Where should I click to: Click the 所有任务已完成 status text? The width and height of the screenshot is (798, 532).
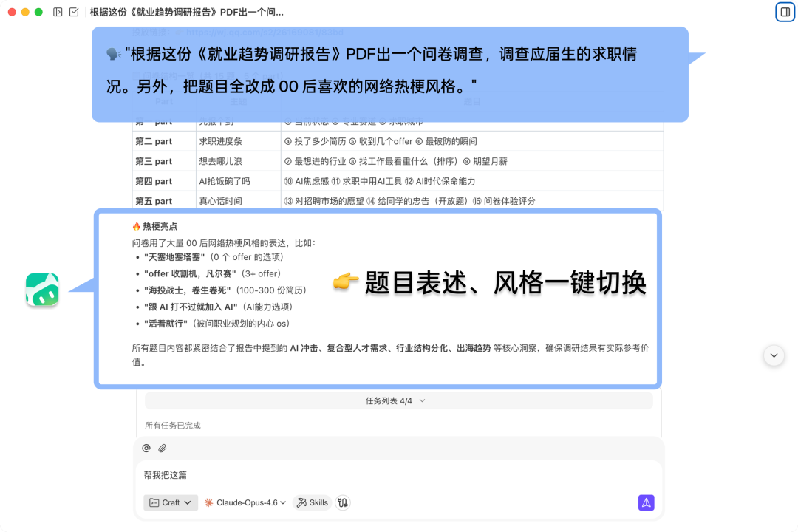[x=172, y=426]
